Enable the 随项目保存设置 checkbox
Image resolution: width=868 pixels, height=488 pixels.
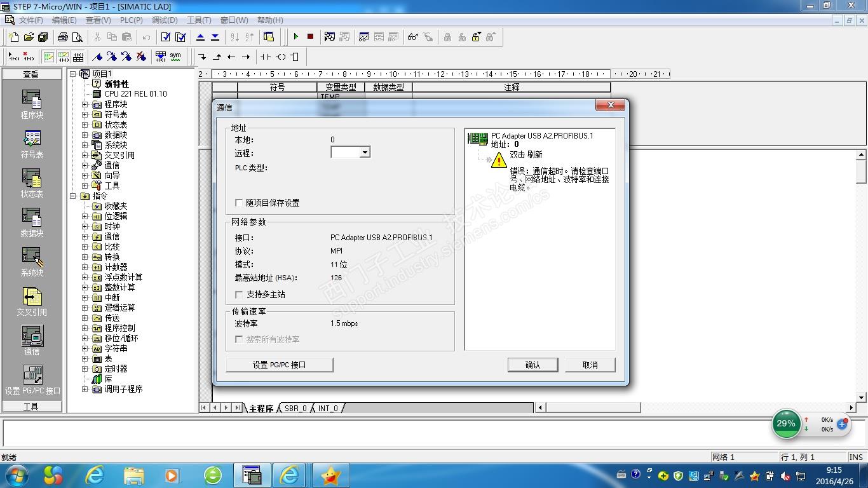[239, 203]
